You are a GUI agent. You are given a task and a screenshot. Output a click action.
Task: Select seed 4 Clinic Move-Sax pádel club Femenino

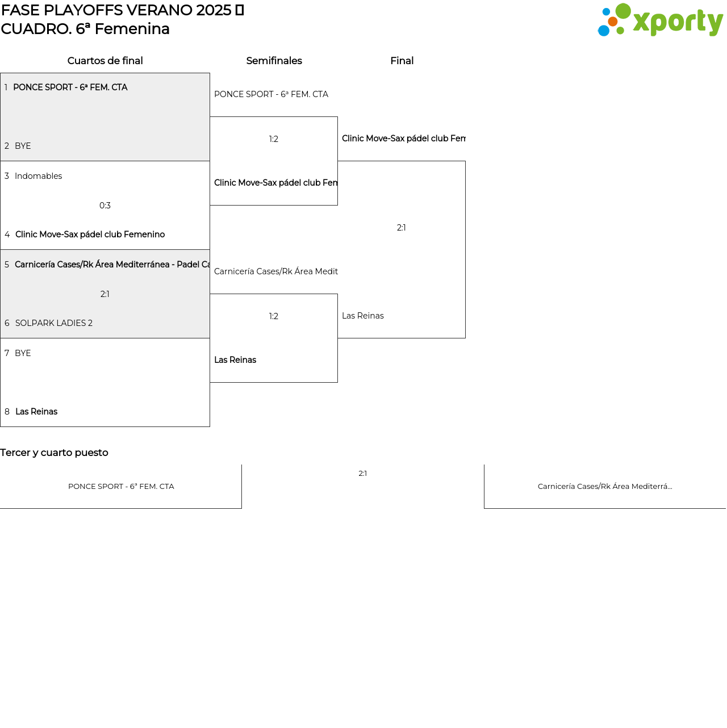[90, 235]
